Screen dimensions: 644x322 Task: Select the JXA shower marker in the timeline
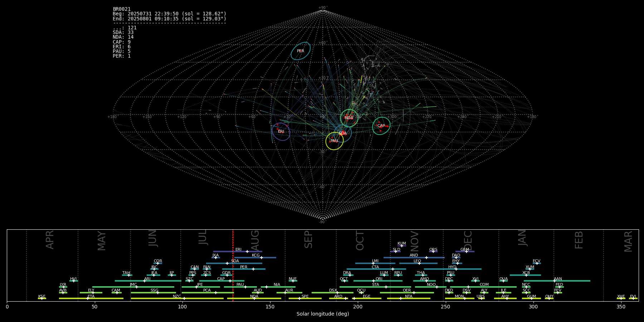tap(215, 257)
